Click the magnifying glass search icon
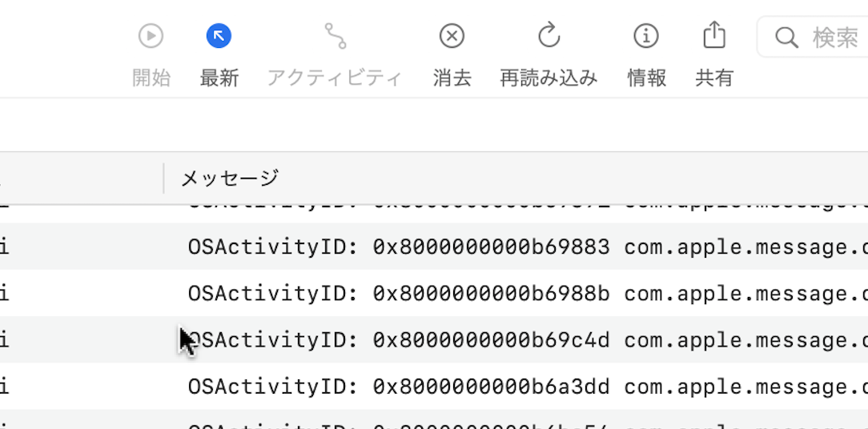Viewport: 868px width, 429px height. [786, 38]
